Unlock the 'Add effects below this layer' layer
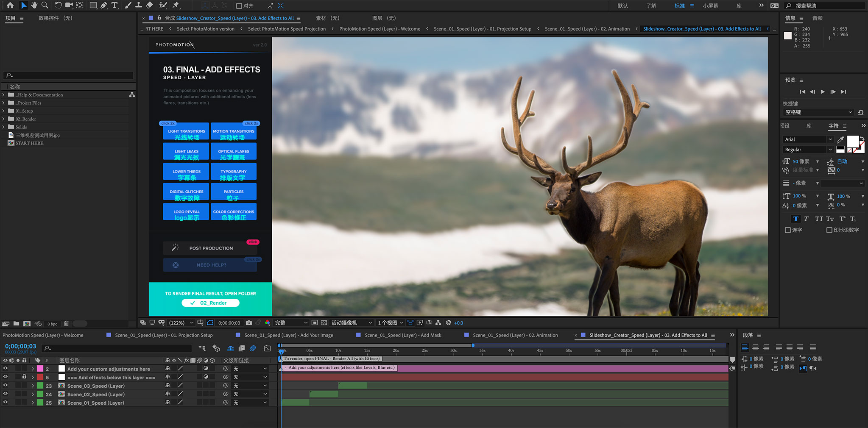868x428 pixels. click(x=25, y=377)
